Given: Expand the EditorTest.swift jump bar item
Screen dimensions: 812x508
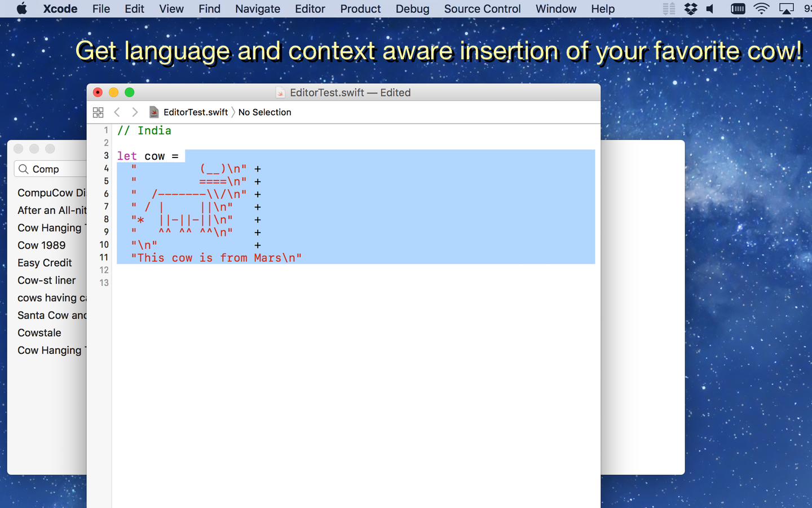Looking at the screenshot, I should (195, 112).
